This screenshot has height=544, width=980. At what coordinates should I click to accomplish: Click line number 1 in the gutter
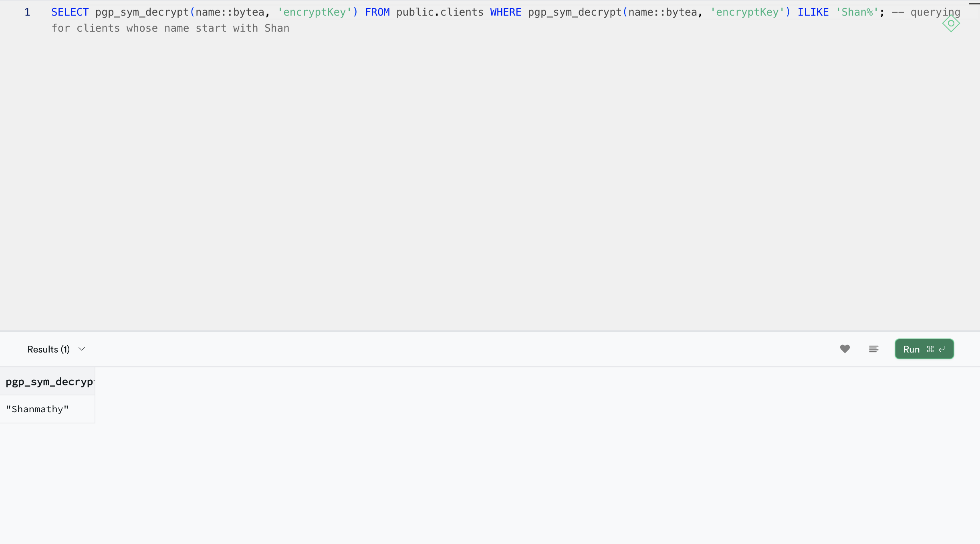point(27,12)
